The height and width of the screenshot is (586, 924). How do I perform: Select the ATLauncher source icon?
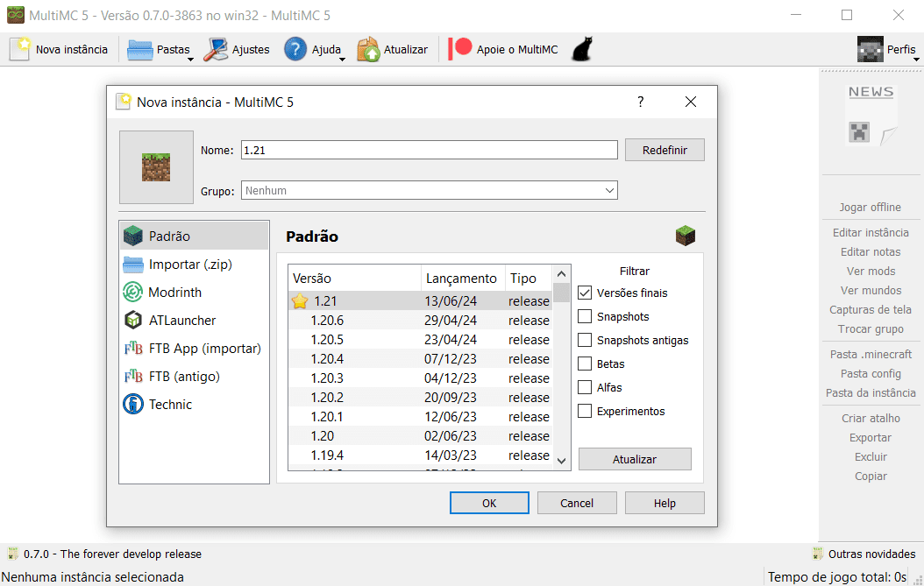click(132, 320)
